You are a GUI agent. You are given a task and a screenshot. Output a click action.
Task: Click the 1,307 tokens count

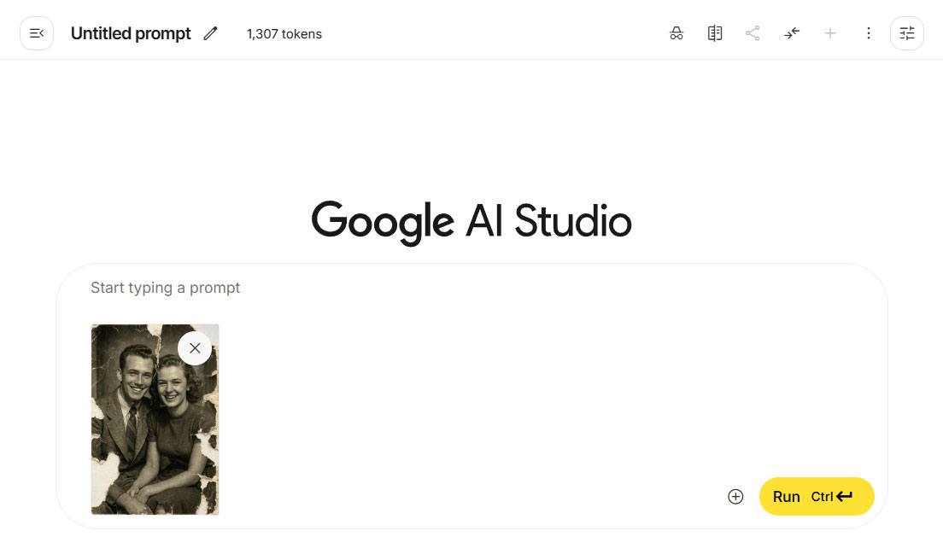pos(284,34)
